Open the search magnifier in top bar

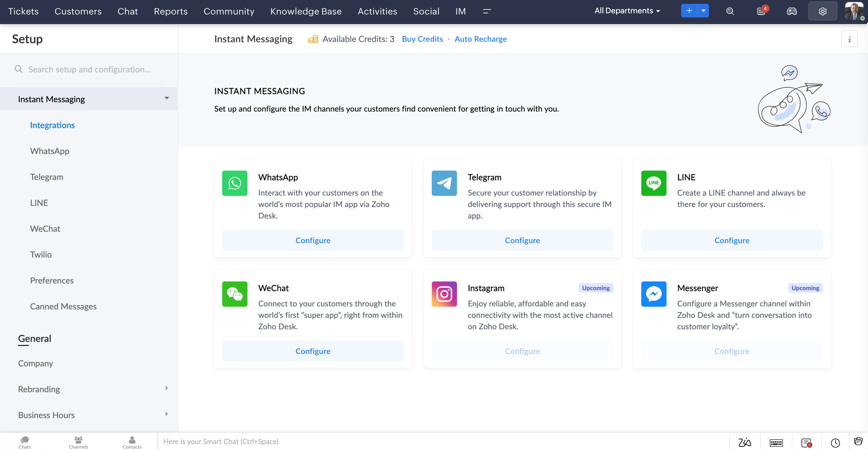tap(730, 11)
